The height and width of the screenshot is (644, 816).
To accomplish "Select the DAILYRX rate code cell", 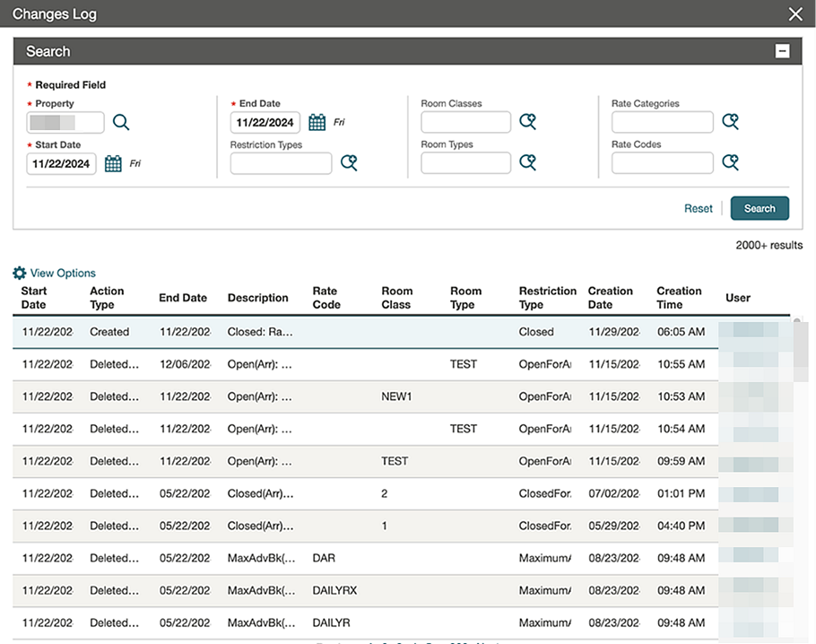I will tap(334, 590).
